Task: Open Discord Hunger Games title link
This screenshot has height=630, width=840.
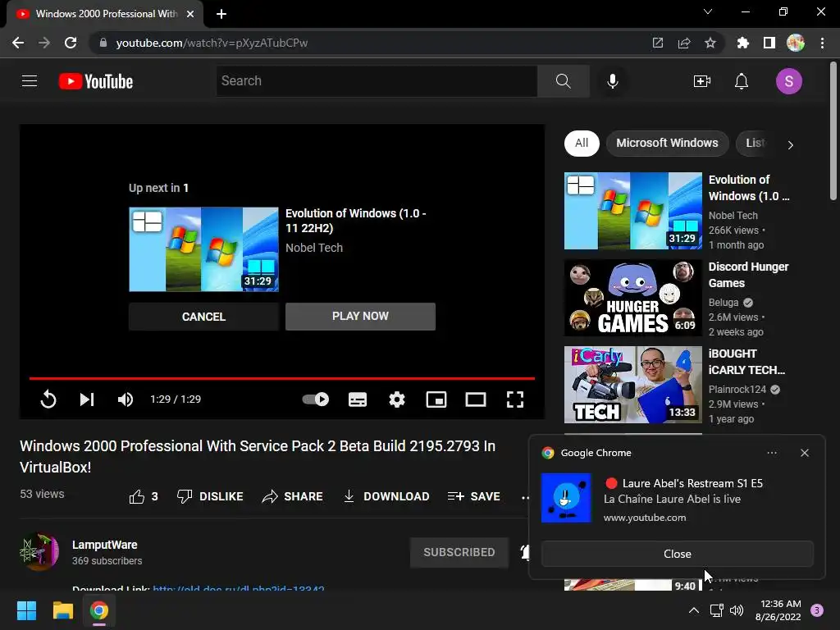Action: pyautogui.click(x=748, y=275)
